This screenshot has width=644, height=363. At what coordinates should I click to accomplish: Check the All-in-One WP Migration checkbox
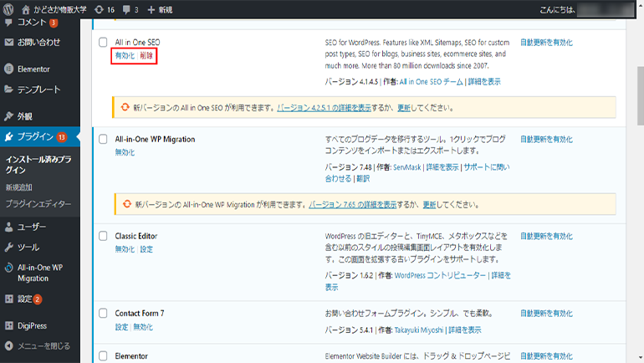(x=103, y=139)
